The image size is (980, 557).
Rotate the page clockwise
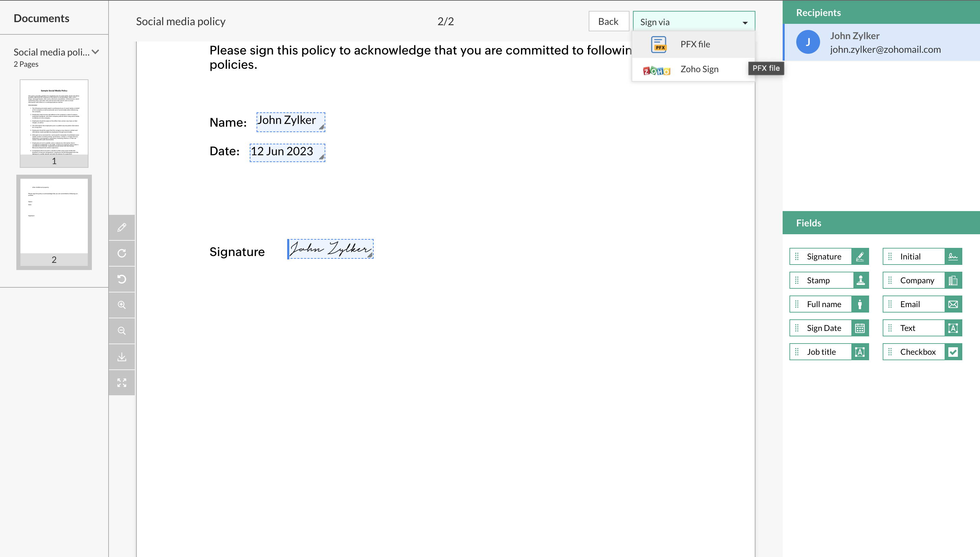(121, 253)
